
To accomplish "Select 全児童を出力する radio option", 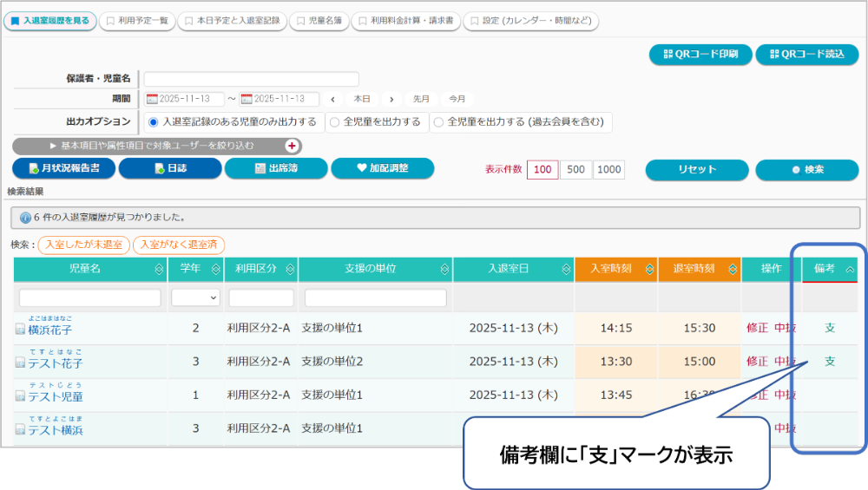I will click(334, 122).
